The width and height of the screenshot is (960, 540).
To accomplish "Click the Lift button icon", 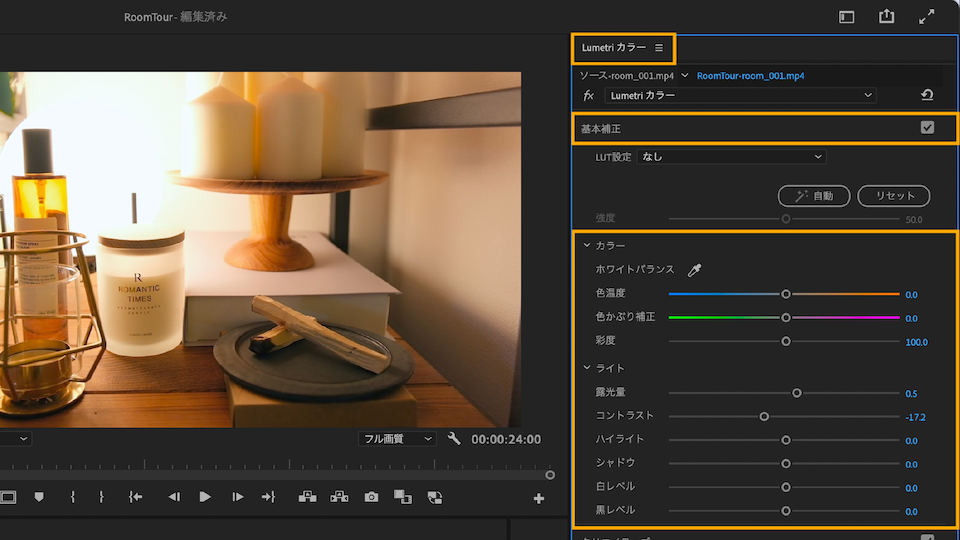I will coord(307,497).
